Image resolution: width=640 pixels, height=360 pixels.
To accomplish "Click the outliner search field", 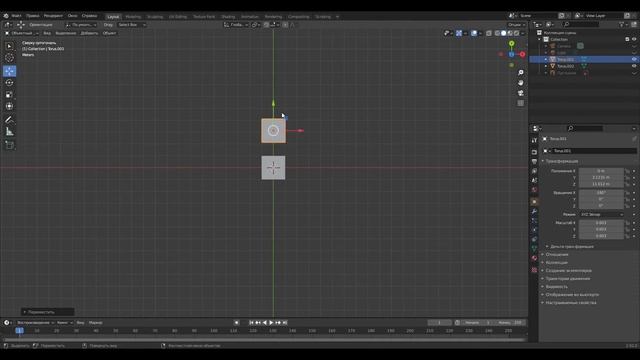I will tap(581, 24).
